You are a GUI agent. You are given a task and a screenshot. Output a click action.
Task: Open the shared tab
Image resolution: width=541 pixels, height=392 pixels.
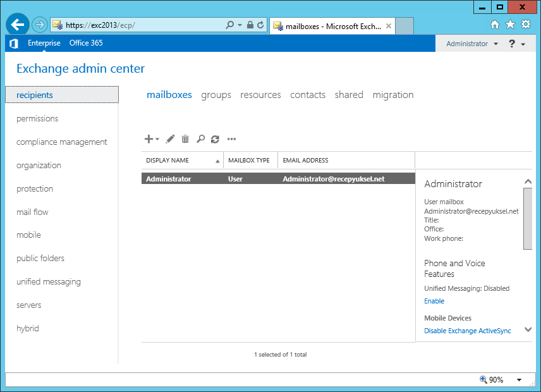[349, 95]
